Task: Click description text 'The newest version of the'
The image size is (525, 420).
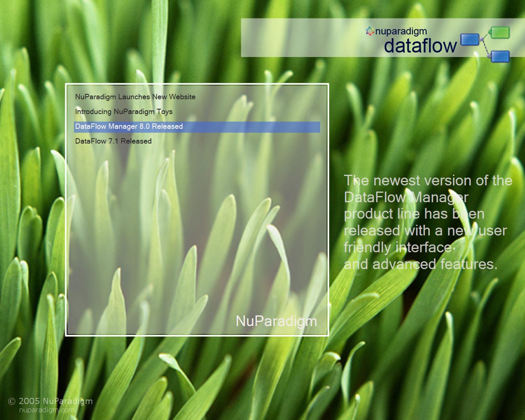Action: (428, 180)
